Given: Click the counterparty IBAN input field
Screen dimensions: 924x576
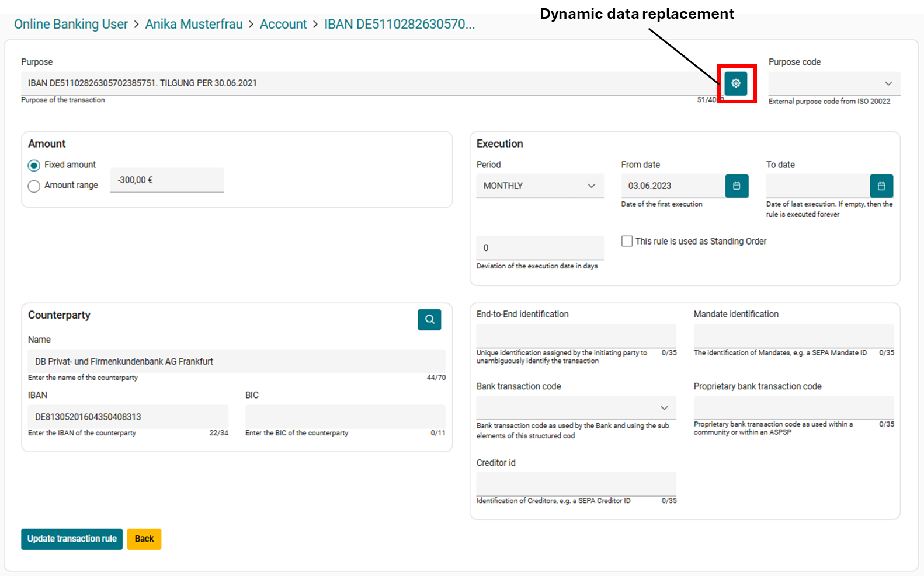Looking at the screenshot, I should point(127,417).
